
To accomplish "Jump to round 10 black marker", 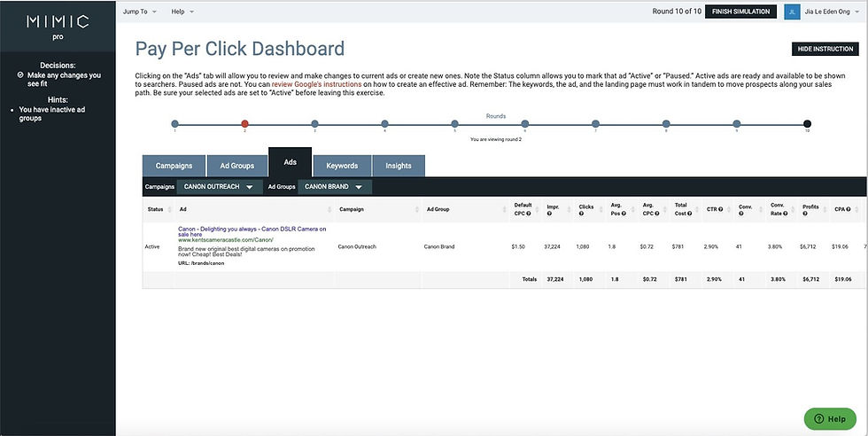I will pos(807,123).
